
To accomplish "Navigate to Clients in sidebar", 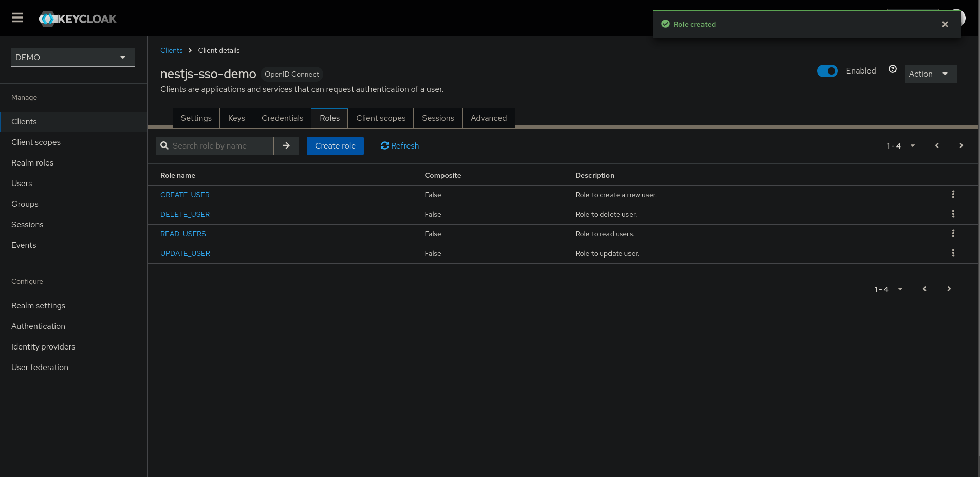I will [x=73, y=122].
